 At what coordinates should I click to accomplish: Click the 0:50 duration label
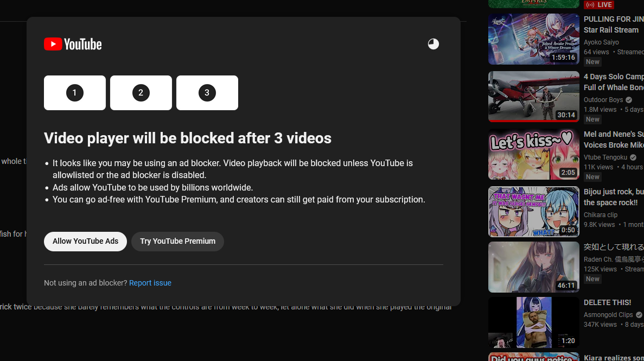568,230
